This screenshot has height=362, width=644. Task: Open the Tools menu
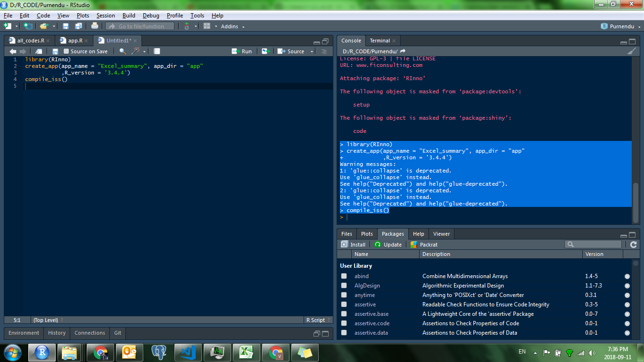tap(197, 16)
